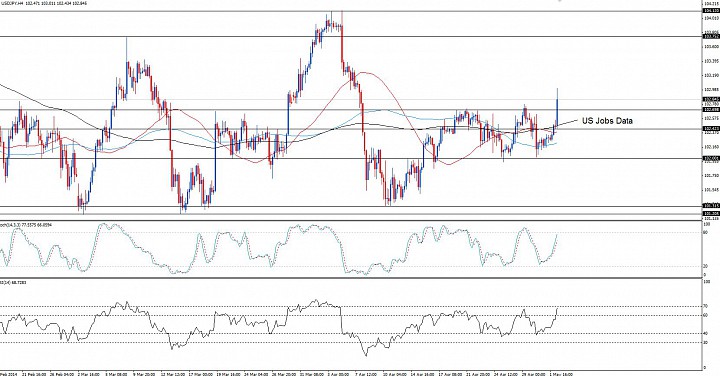Click the 70 level label in RSI panel
The height and width of the screenshot is (376, 720).
coord(706,306)
